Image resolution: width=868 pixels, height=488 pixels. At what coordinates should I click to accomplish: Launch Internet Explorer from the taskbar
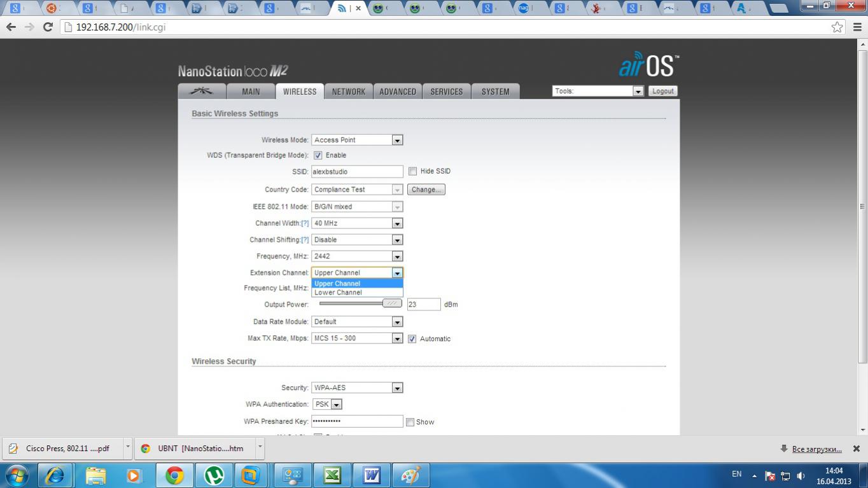[55, 475]
